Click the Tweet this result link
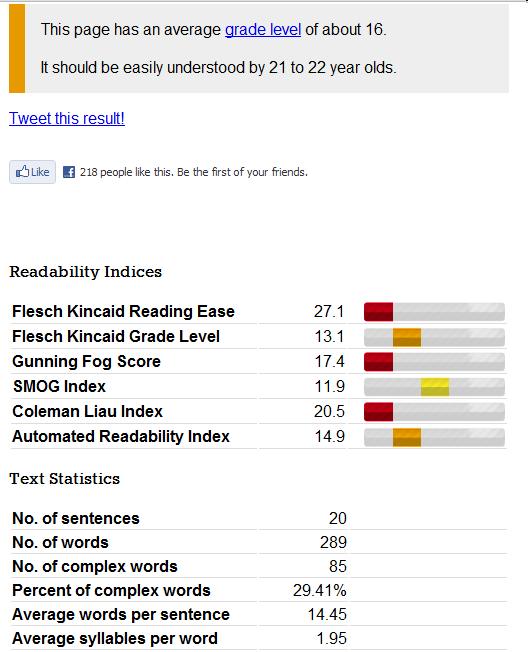Image resolution: width=528 pixels, height=652 pixels. coord(67,119)
